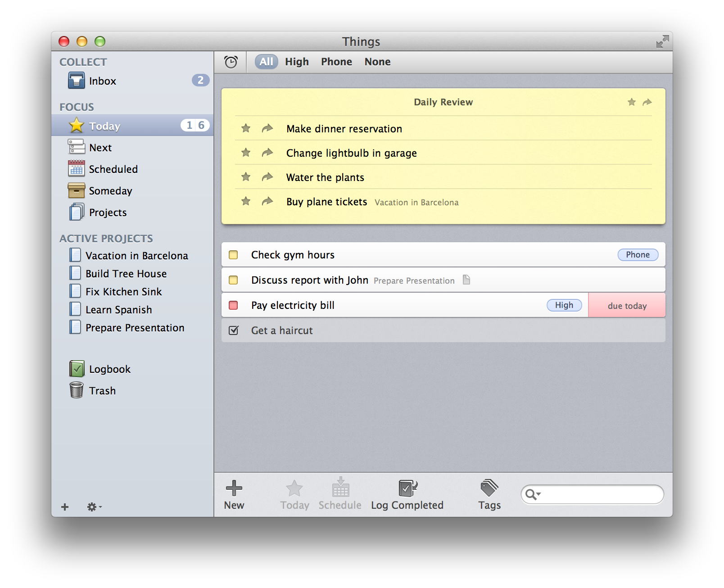This screenshot has width=724, height=588.
Task: Add new list with sidebar plus button
Action: [65, 507]
